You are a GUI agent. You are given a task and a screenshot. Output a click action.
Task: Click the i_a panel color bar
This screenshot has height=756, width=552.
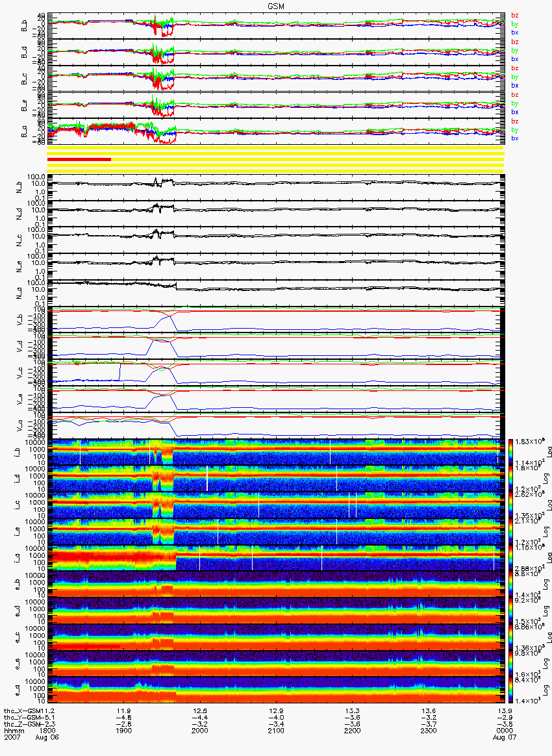click(510, 558)
